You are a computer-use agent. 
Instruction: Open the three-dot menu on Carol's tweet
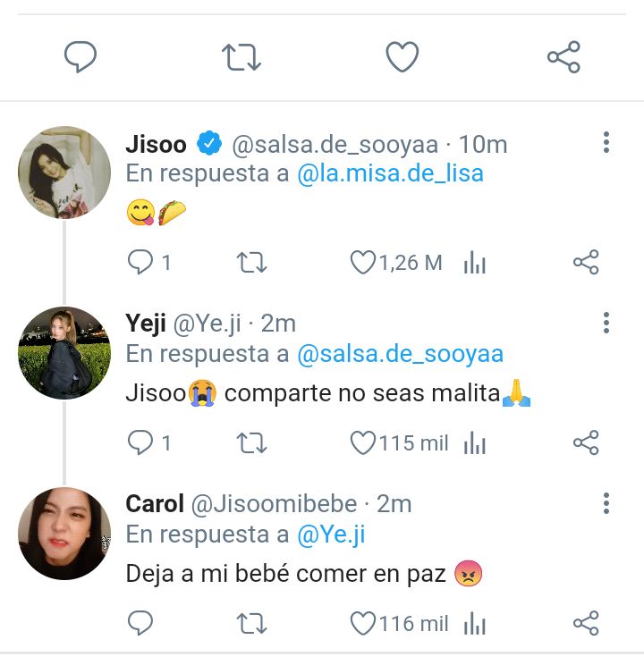tap(606, 503)
